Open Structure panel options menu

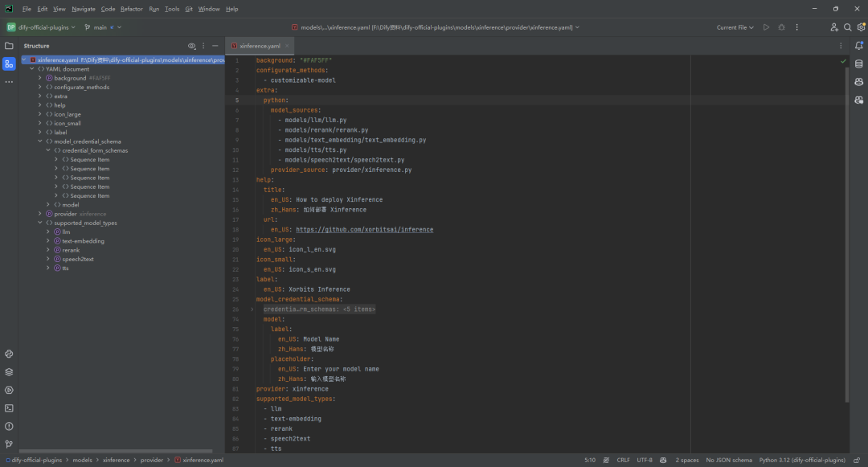[x=203, y=46]
